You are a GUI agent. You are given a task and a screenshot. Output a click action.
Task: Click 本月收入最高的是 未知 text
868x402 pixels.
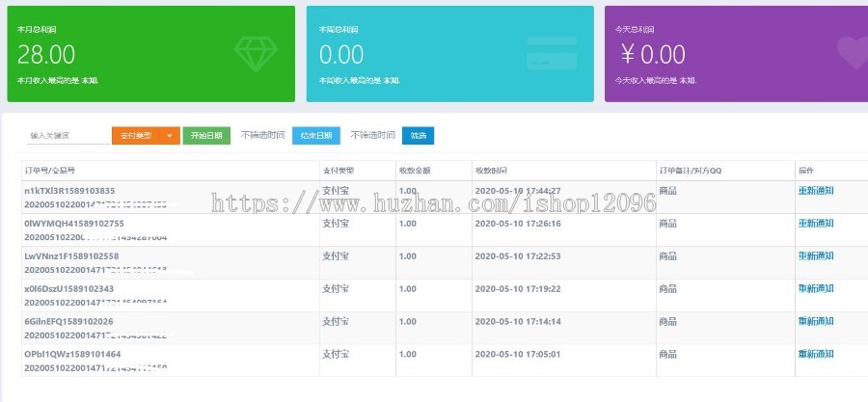[58, 80]
